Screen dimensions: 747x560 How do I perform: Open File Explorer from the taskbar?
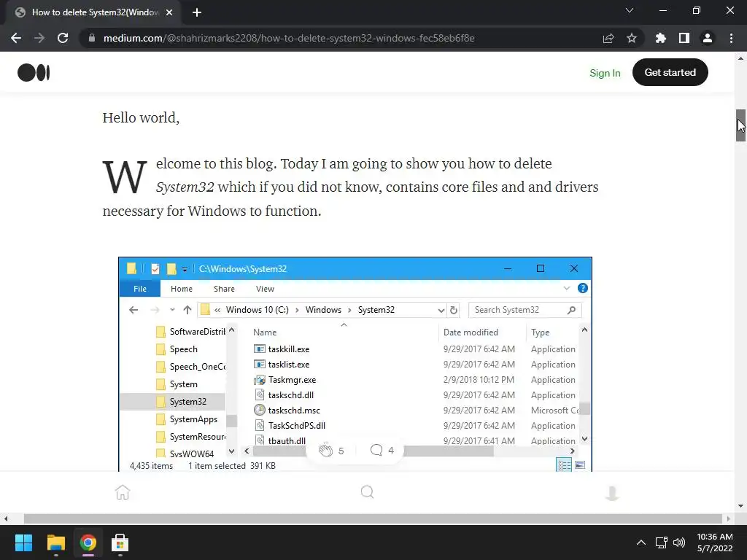click(x=55, y=542)
